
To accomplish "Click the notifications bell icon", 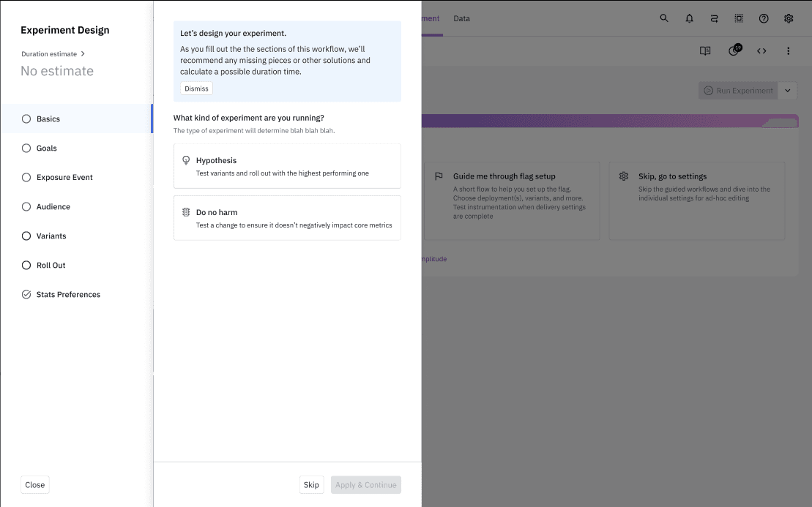I will (689, 18).
